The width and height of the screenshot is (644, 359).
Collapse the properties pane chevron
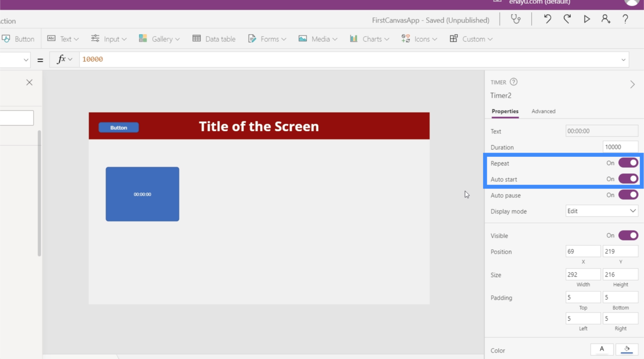(x=632, y=84)
